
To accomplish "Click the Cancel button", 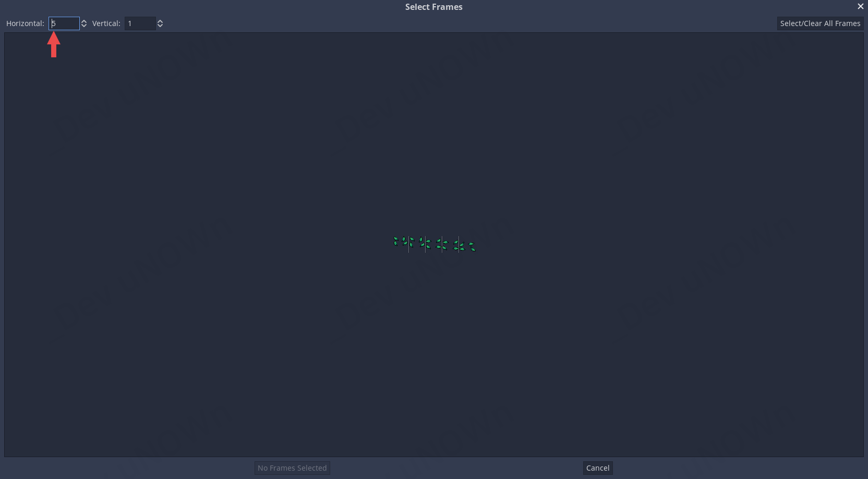I will tap(598, 468).
